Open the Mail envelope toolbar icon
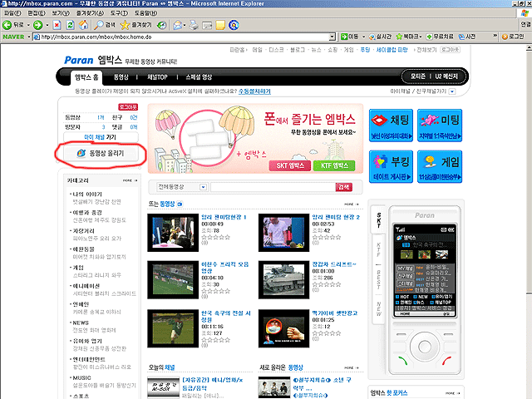 pyautogui.click(x=177, y=25)
